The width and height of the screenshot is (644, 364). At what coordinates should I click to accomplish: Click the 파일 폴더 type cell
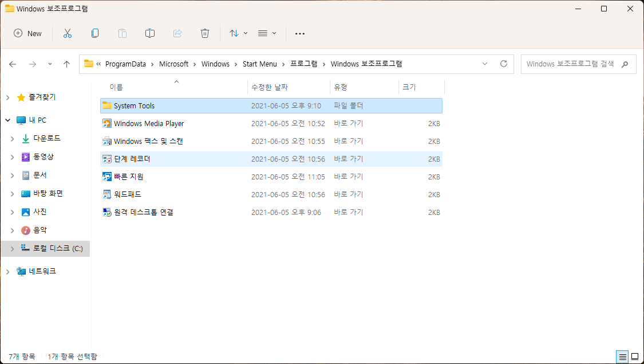click(x=348, y=105)
